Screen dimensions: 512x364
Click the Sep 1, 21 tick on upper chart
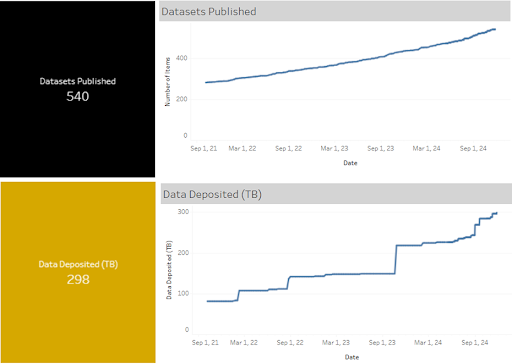pyautogui.click(x=204, y=149)
